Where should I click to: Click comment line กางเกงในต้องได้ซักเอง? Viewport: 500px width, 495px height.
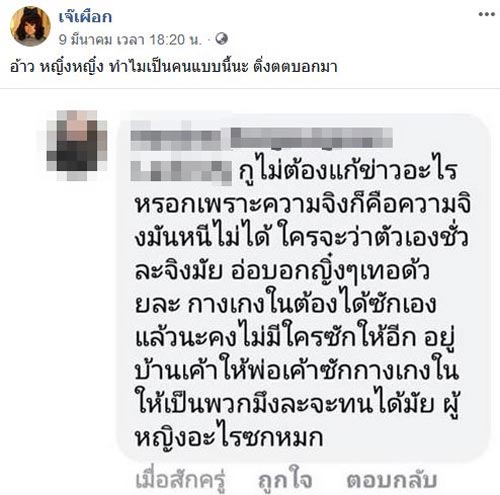point(312,304)
